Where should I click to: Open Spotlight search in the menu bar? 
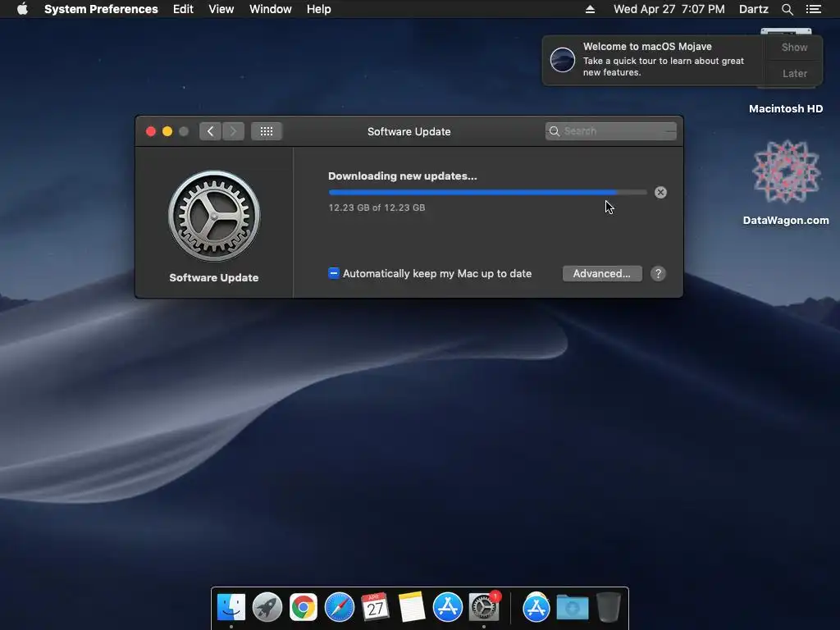(787, 9)
